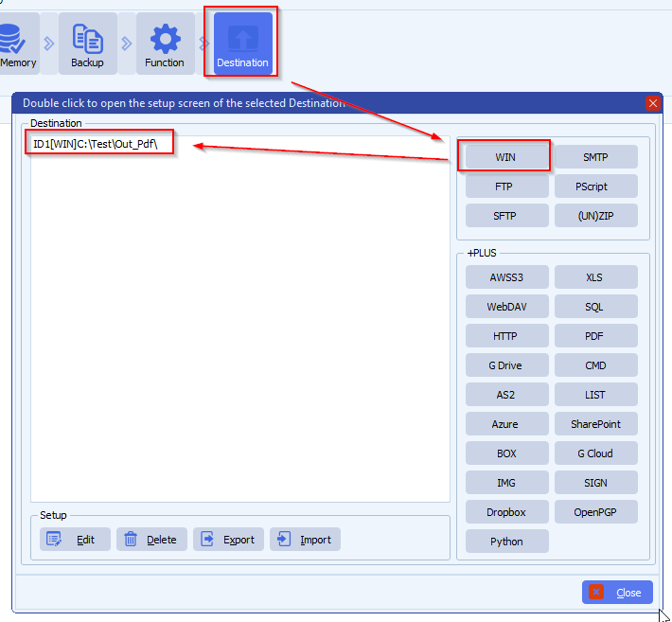The height and width of the screenshot is (622, 672).
Task: Add an HTTP destination
Action: [x=507, y=336]
